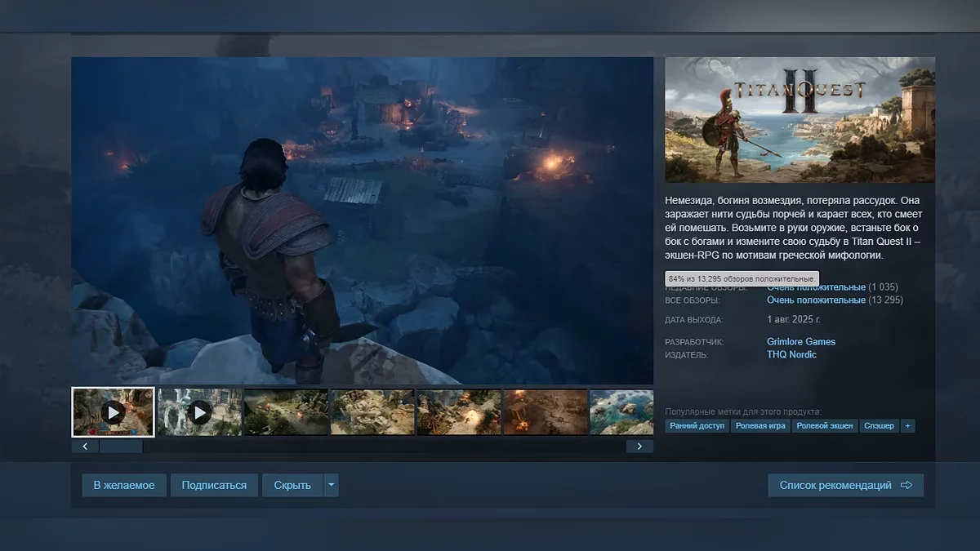Open the THQ Nordic publisher link

coord(791,355)
